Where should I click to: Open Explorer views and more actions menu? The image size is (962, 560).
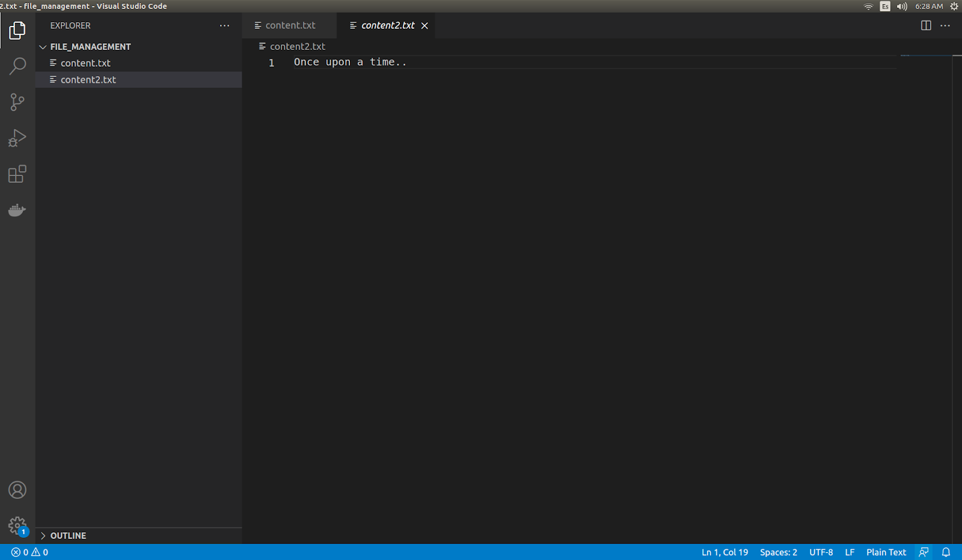(x=224, y=25)
